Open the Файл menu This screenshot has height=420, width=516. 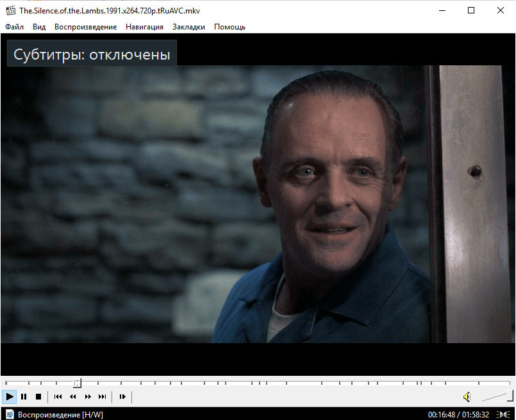[x=14, y=27]
